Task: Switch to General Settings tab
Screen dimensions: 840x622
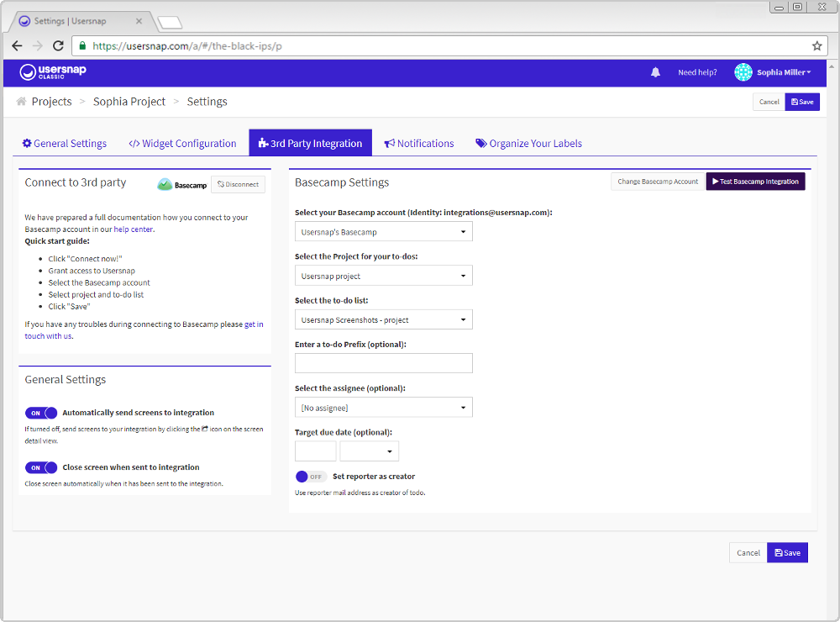Action: point(65,143)
